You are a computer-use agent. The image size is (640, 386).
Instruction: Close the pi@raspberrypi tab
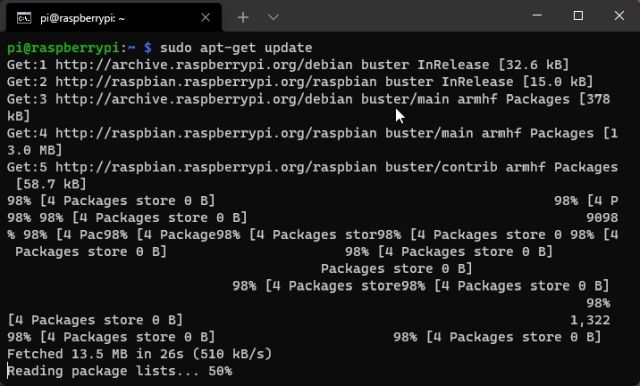pyautogui.click(x=205, y=18)
